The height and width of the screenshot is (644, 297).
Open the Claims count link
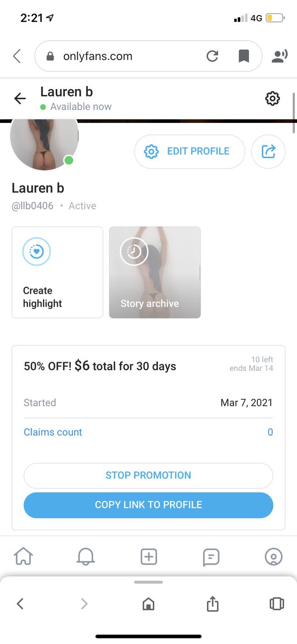tap(53, 432)
